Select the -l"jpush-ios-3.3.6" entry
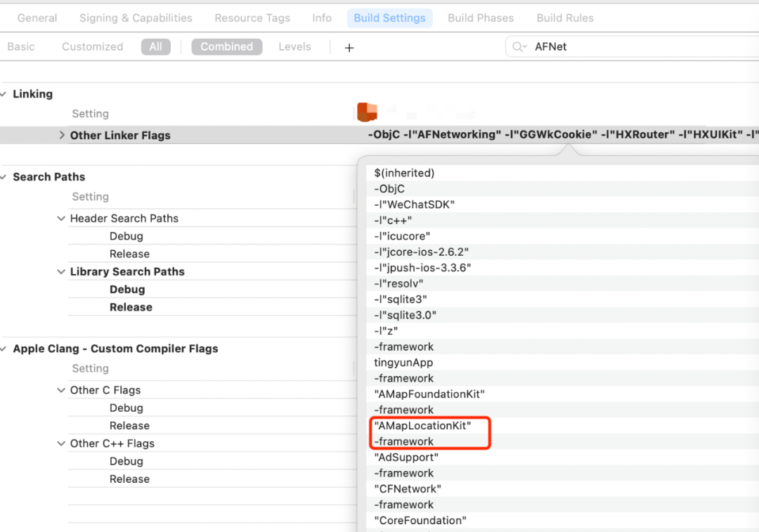The width and height of the screenshot is (759, 532). (x=562, y=268)
